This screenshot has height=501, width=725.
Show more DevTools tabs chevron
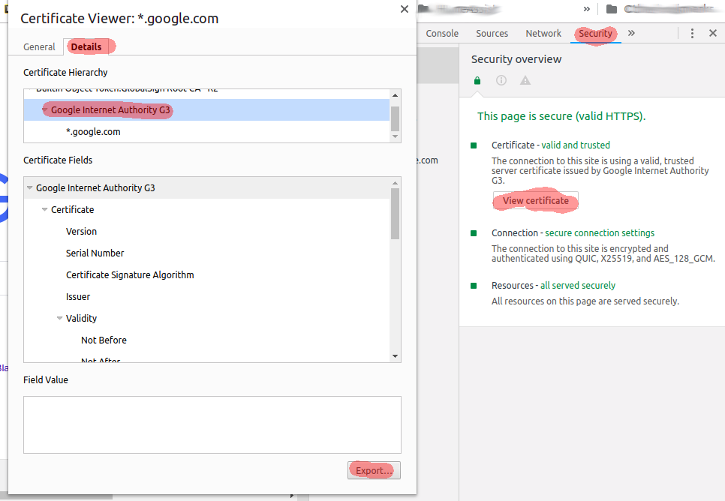tap(631, 33)
